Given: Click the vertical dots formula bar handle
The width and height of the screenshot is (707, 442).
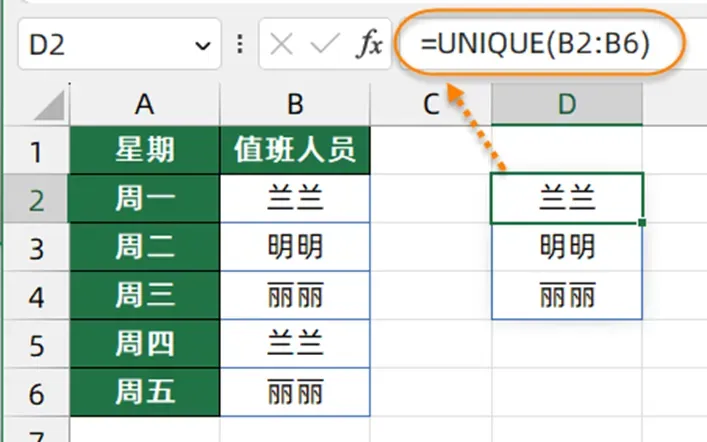Looking at the screenshot, I should [240, 44].
